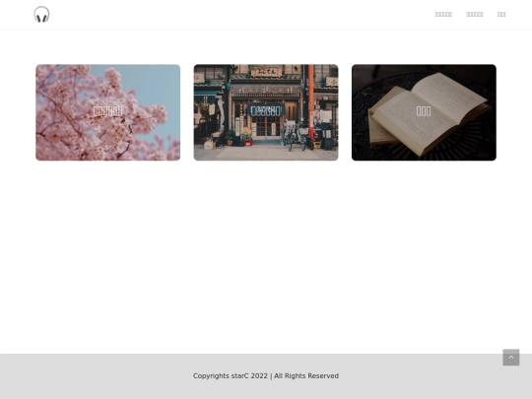Open the middle navigation menu item
Viewport: 532px width, 399px height.
(x=475, y=14)
